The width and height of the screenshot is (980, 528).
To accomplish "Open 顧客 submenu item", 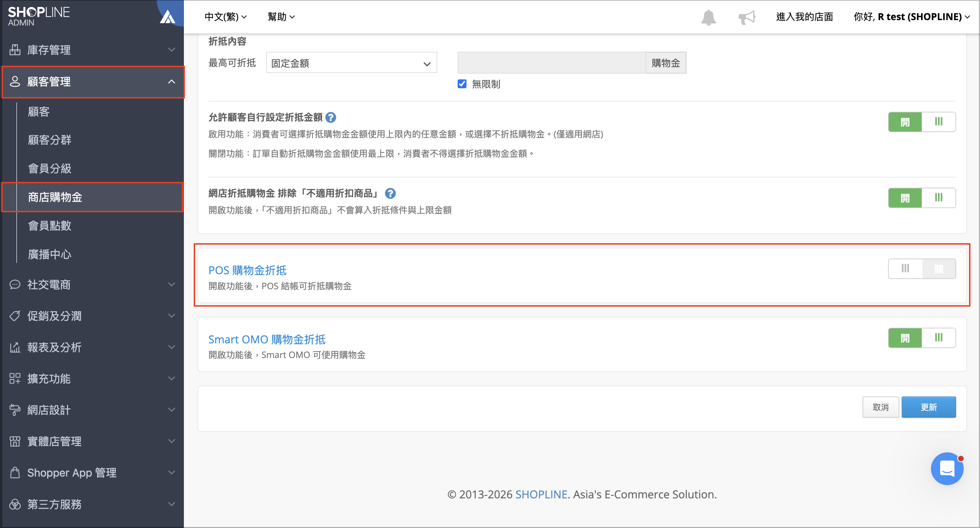I will [39, 111].
